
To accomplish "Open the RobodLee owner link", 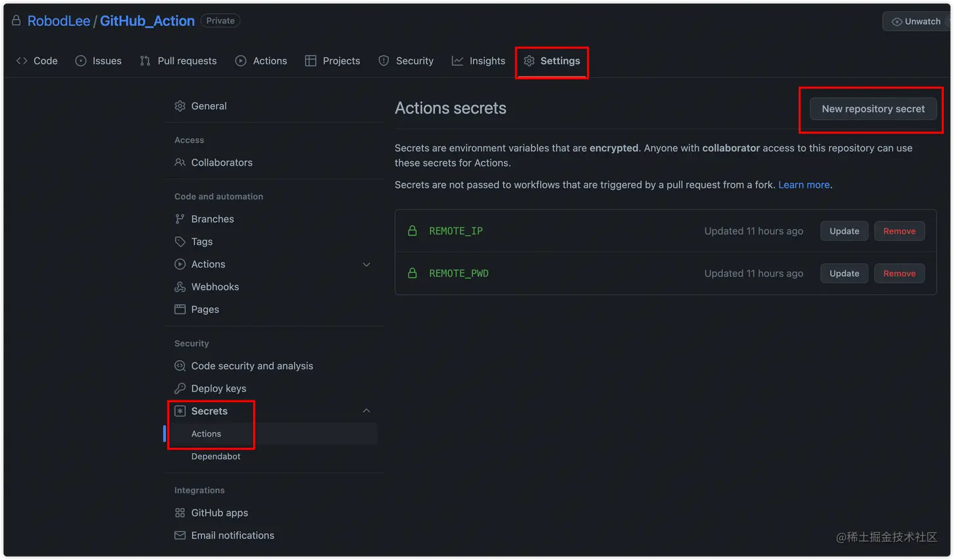I will (59, 21).
